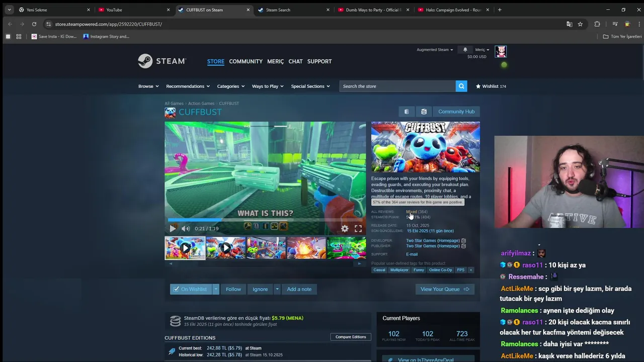Image resolution: width=644 pixels, height=362 pixels.
Task: Click the SteamDB database icon near Community Hub
Action: pyautogui.click(x=424, y=112)
